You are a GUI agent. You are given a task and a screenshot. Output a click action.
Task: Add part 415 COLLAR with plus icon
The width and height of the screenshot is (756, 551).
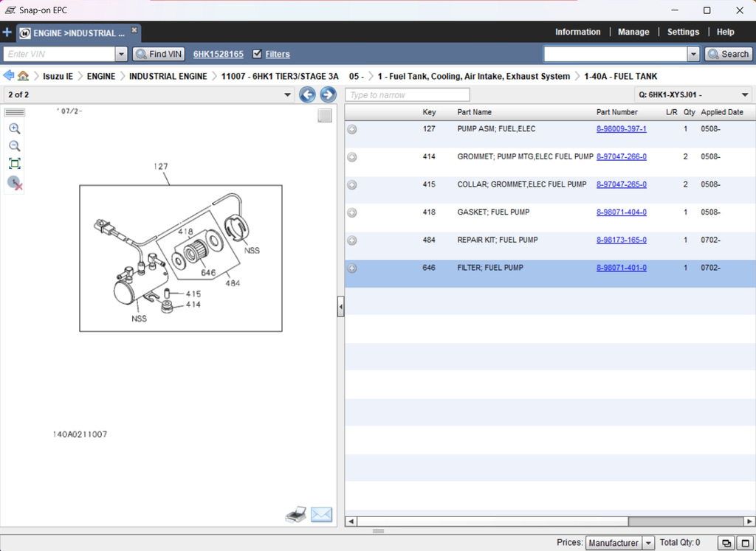pyautogui.click(x=352, y=185)
